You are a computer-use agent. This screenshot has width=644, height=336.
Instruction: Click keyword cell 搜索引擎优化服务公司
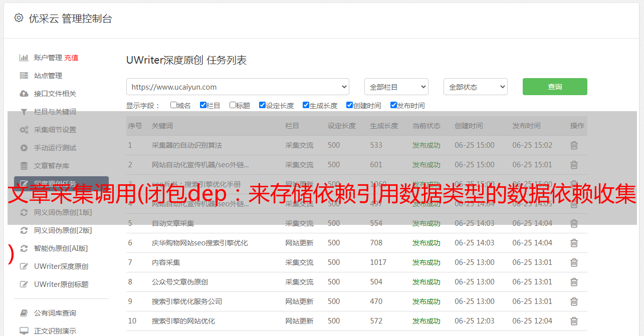[187, 301]
